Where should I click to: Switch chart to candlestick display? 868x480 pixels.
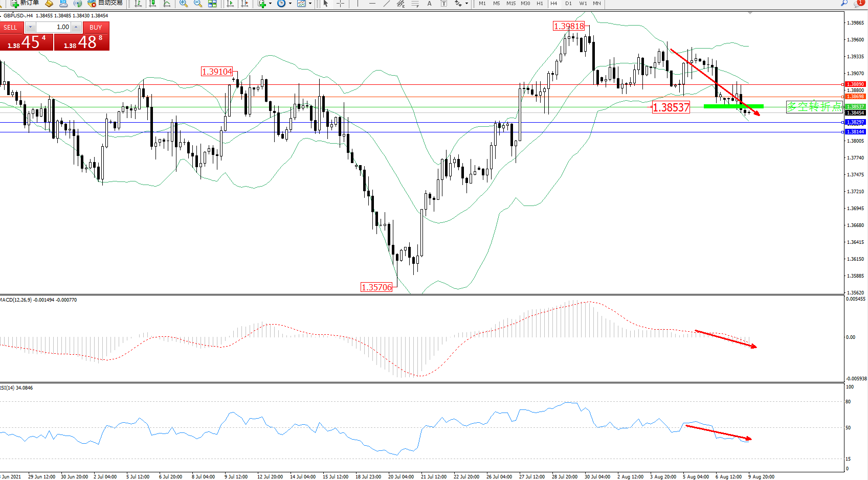coord(152,4)
